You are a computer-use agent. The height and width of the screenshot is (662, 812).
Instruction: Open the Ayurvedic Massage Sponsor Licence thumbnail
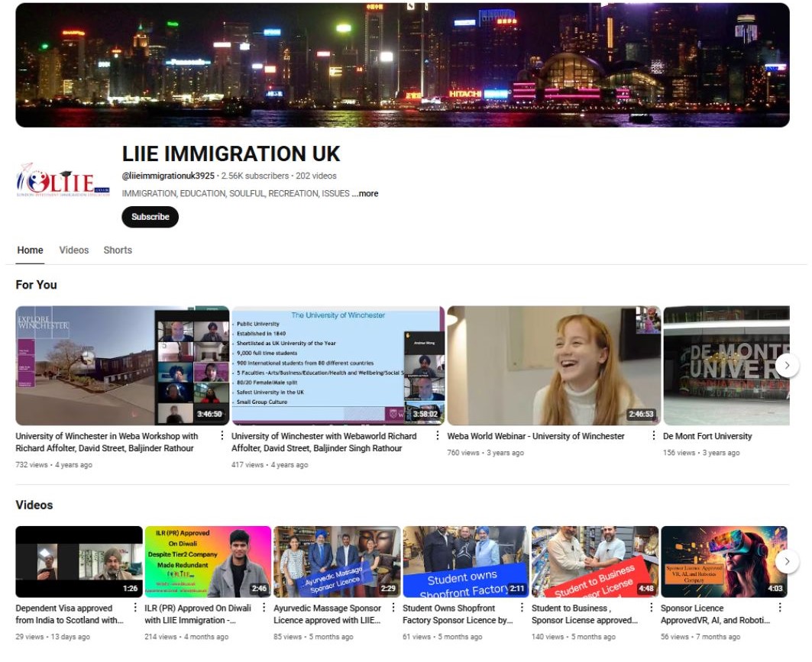[x=337, y=561]
